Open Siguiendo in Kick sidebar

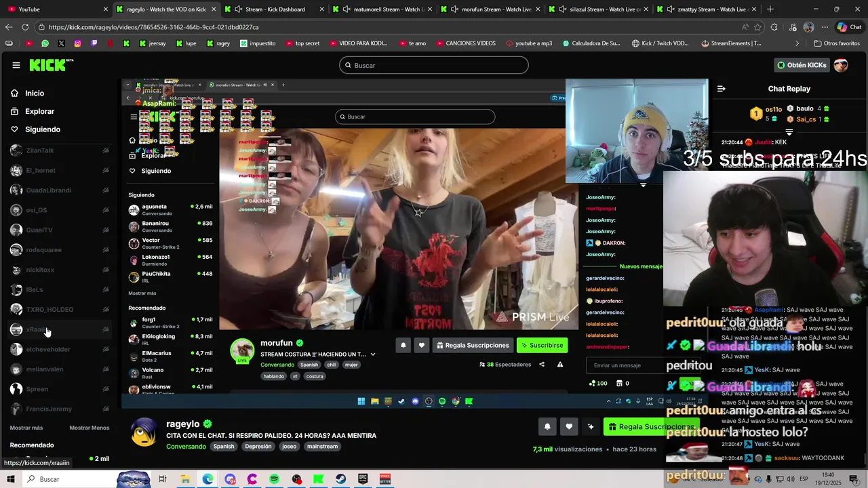coord(43,129)
